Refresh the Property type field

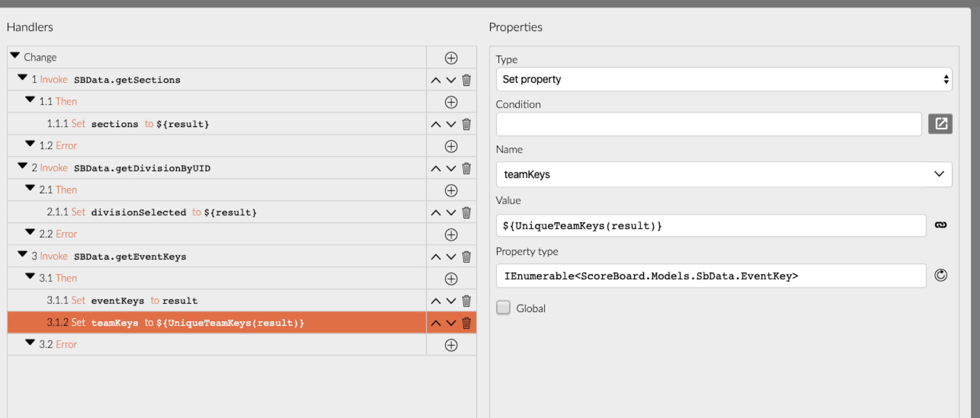940,275
